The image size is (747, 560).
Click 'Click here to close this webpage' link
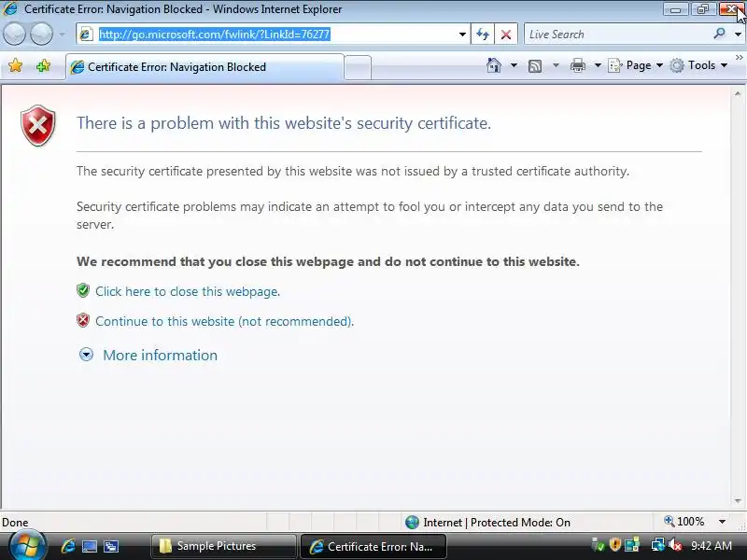tap(188, 291)
